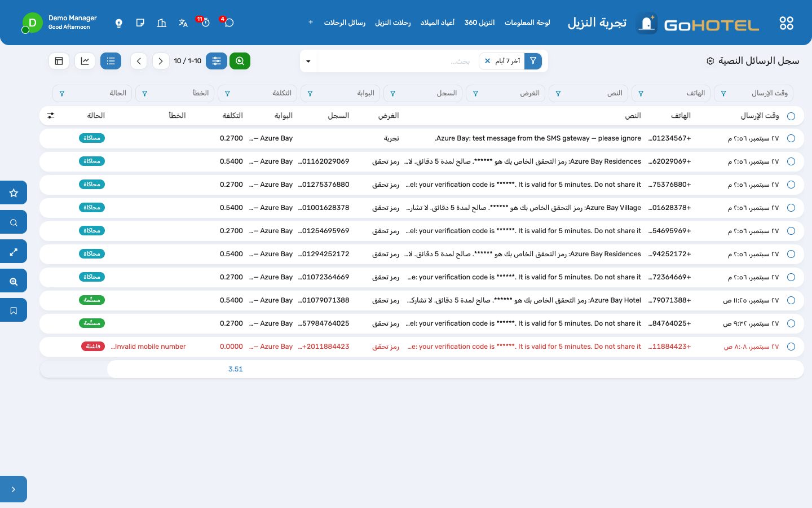Click the expand fullscreen sidebar button
This screenshot has width=812, height=508.
[x=14, y=252]
